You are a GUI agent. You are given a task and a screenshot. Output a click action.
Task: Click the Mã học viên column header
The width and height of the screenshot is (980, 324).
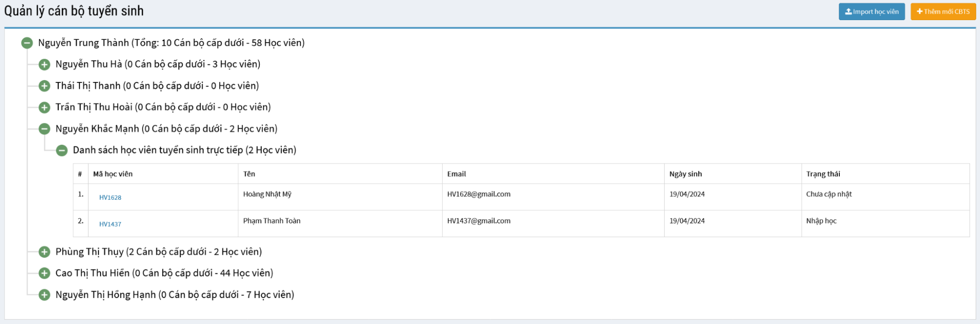(x=113, y=174)
